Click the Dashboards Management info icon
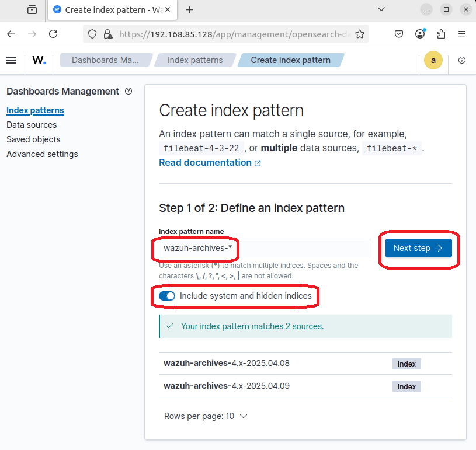The height and width of the screenshot is (450, 476). click(x=128, y=91)
